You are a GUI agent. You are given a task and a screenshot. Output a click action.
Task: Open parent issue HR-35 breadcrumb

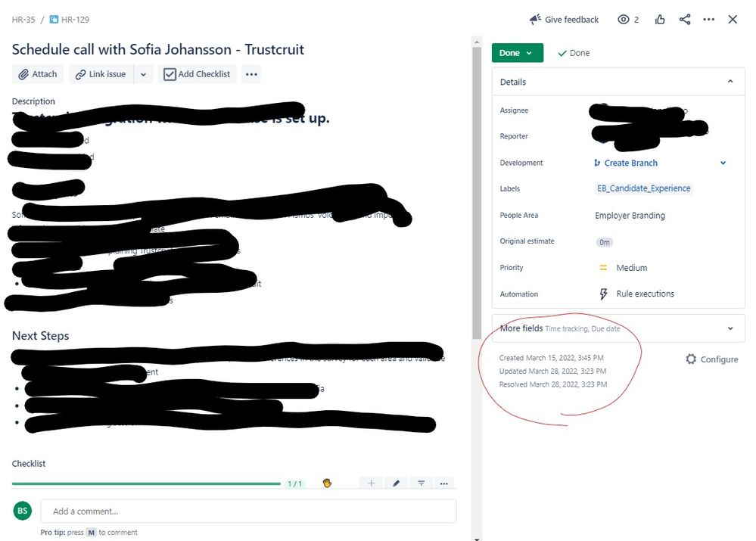pyautogui.click(x=23, y=20)
